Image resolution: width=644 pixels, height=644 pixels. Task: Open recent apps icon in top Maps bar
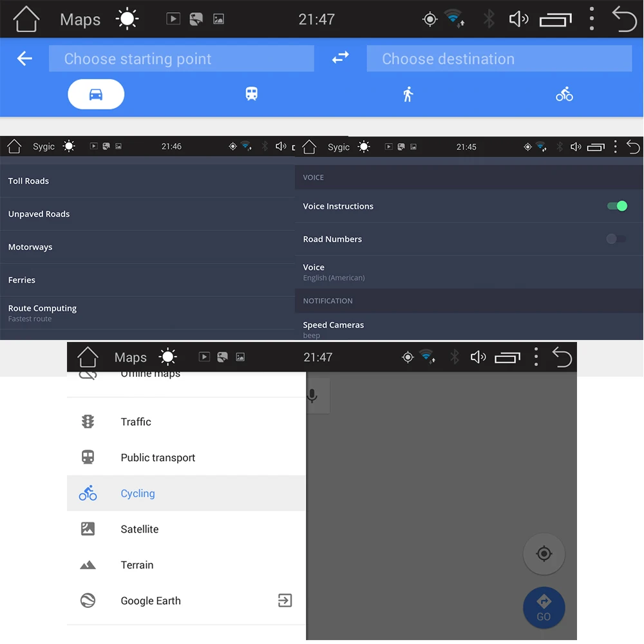555,20
